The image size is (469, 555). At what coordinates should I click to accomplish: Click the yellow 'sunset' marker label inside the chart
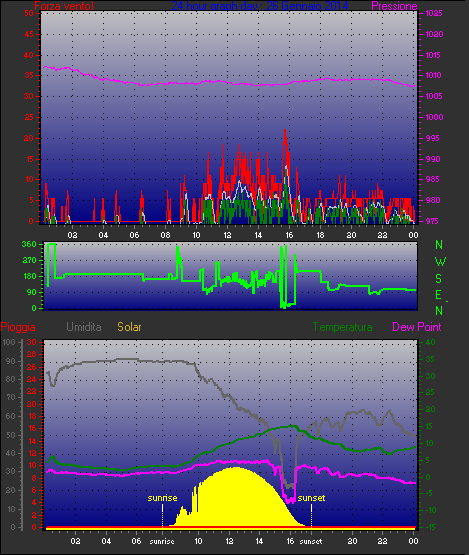tap(311, 498)
